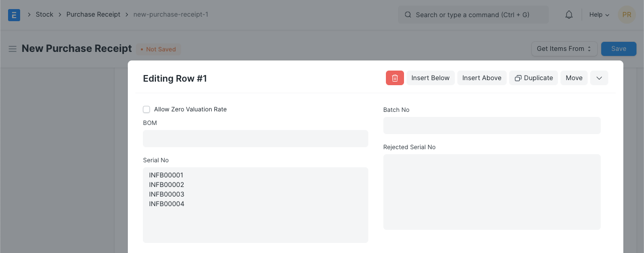Toggle the sidebar hamburger menu icon
Image resolution: width=644 pixels, height=253 pixels.
click(x=13, y=49)
